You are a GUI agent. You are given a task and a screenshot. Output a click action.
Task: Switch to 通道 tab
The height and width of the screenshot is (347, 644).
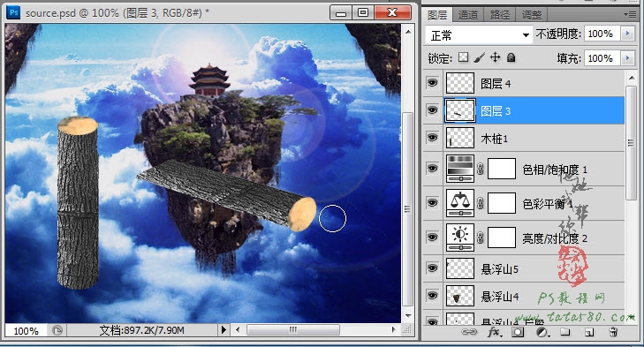[x=468, y=15]
